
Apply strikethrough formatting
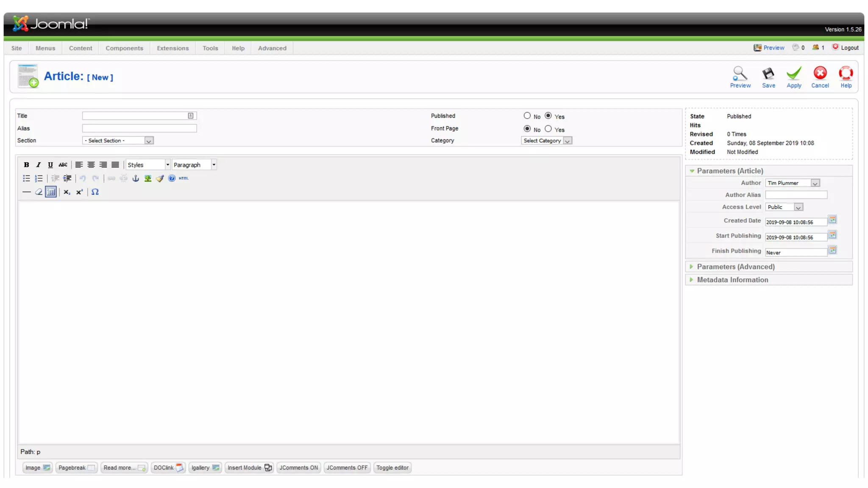(63, 165)
